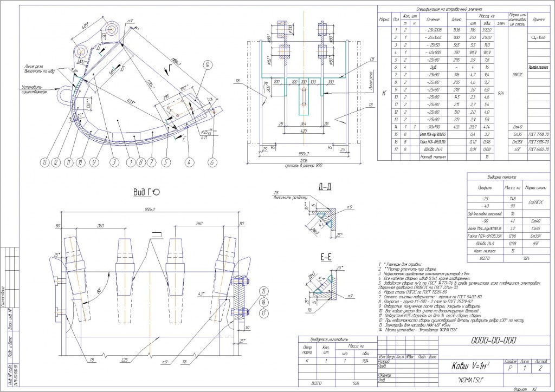Click the "ГОСТ 5915-70" cell

pos(539,142)
